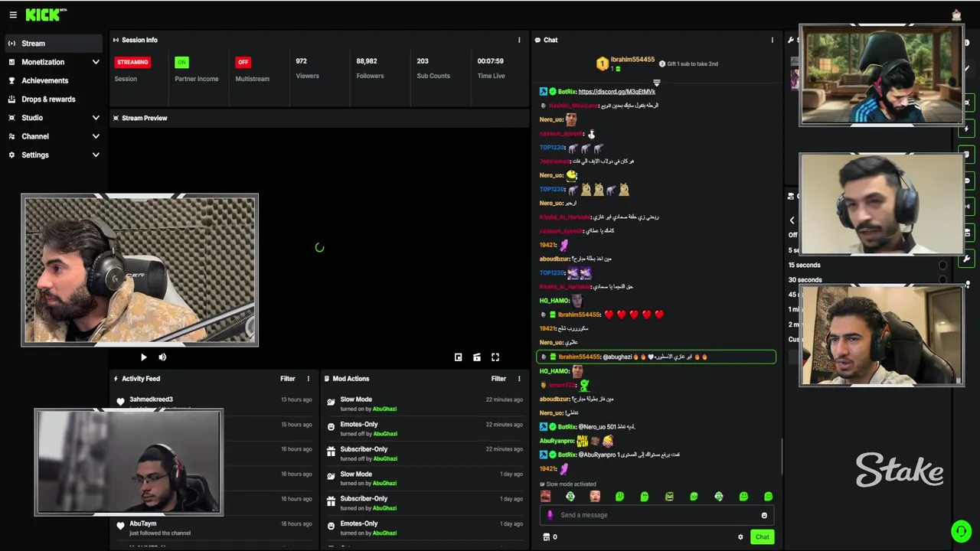The width and height of the screenshot is (980, 551).
Task: Open emoji picker in message box
Action: tap(763, 515)
